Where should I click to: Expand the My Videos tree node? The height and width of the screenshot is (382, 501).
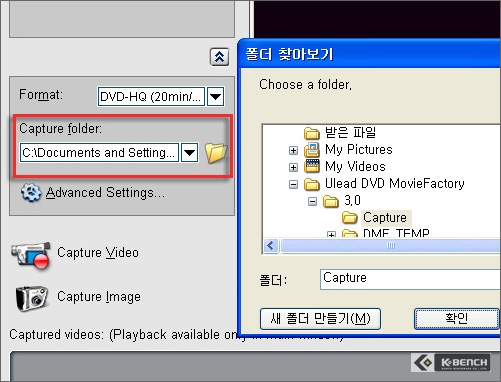pyautogui.click(x=293, y=167)
